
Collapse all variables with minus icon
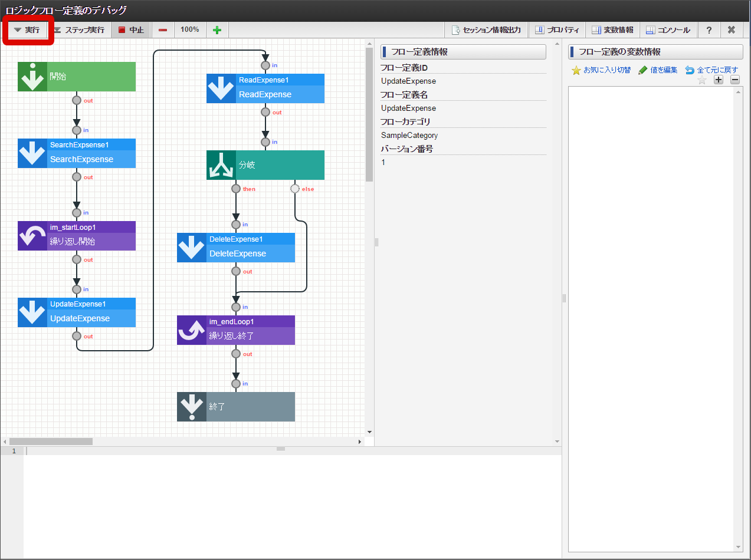pyautogui.click(x=735, y=80)
